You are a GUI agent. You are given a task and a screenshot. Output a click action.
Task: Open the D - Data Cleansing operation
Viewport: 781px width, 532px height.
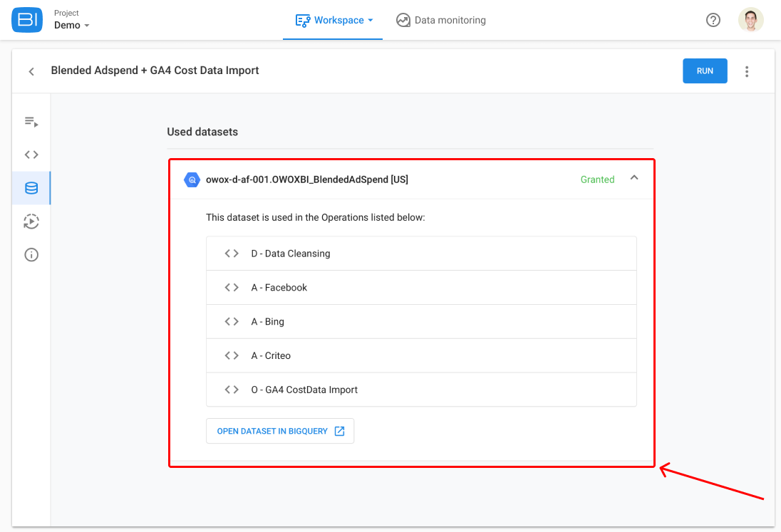(421, 254)
